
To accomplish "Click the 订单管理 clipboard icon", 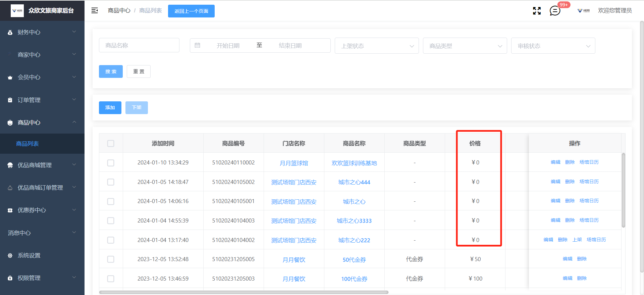I will point(10,100).
